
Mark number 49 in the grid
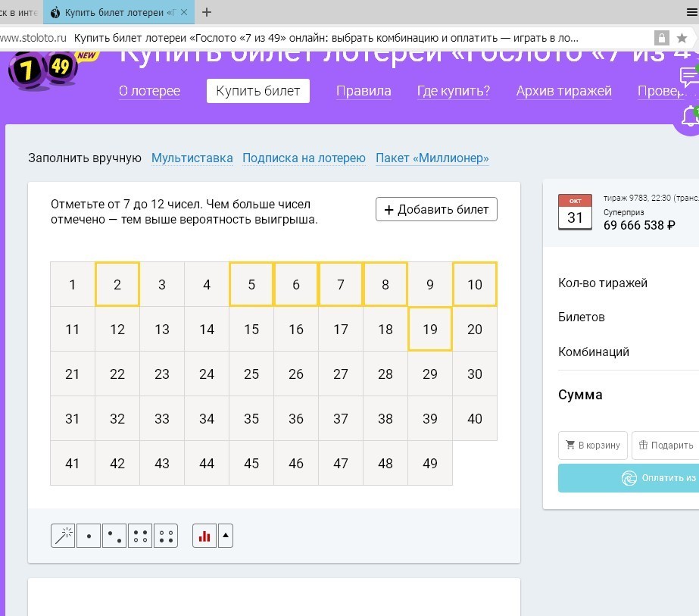(430, 463)
